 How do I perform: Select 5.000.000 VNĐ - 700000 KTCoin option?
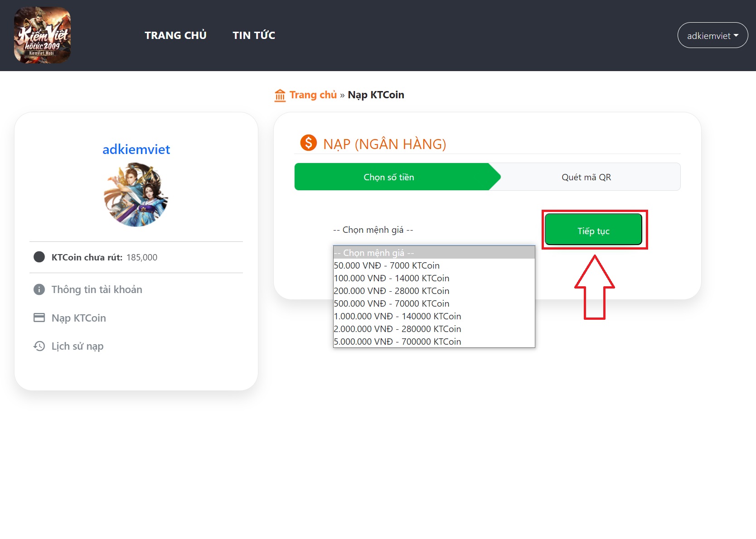coord(397,342)
